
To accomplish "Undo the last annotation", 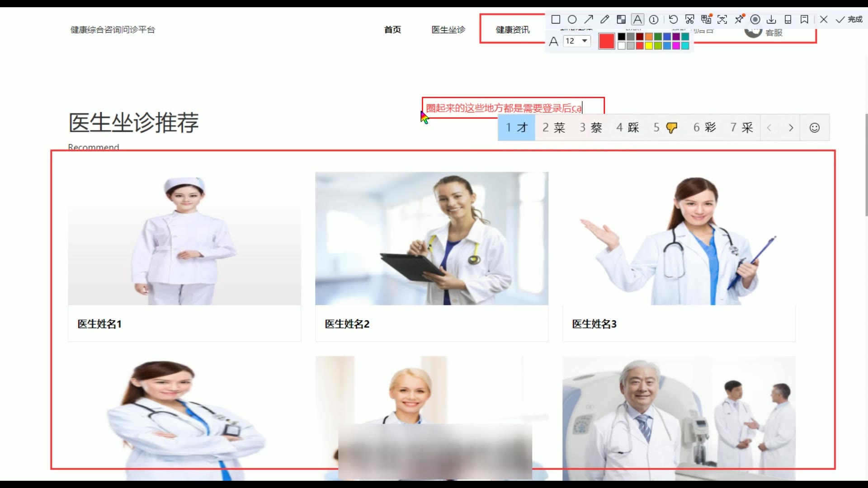I will 673,19.
